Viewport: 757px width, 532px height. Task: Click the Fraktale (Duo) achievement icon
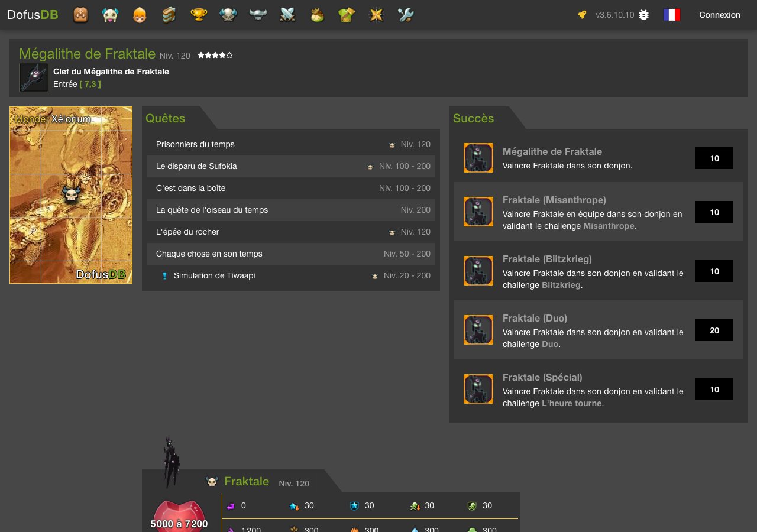(478, 330)
